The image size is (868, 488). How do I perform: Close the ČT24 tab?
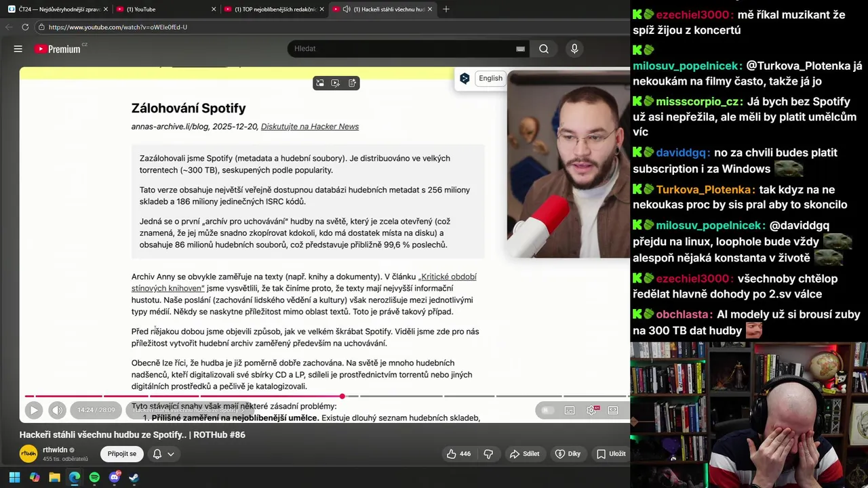[106, 9]
